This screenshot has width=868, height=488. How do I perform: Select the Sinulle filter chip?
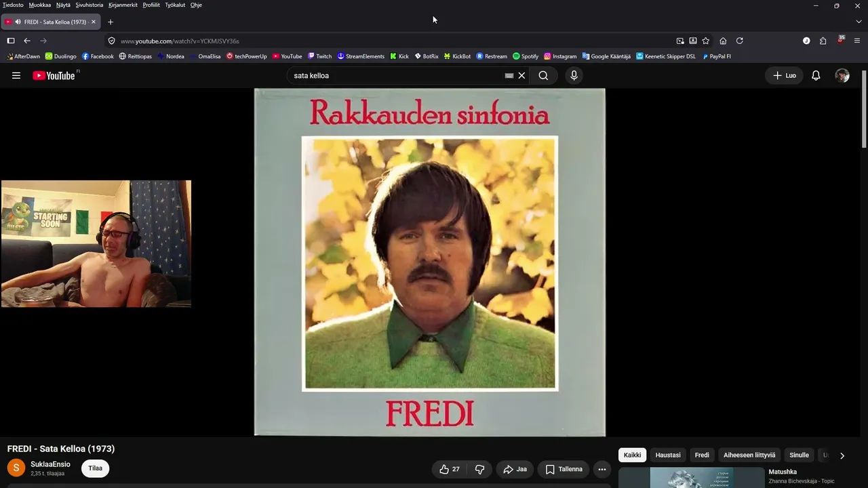point(799,455)
